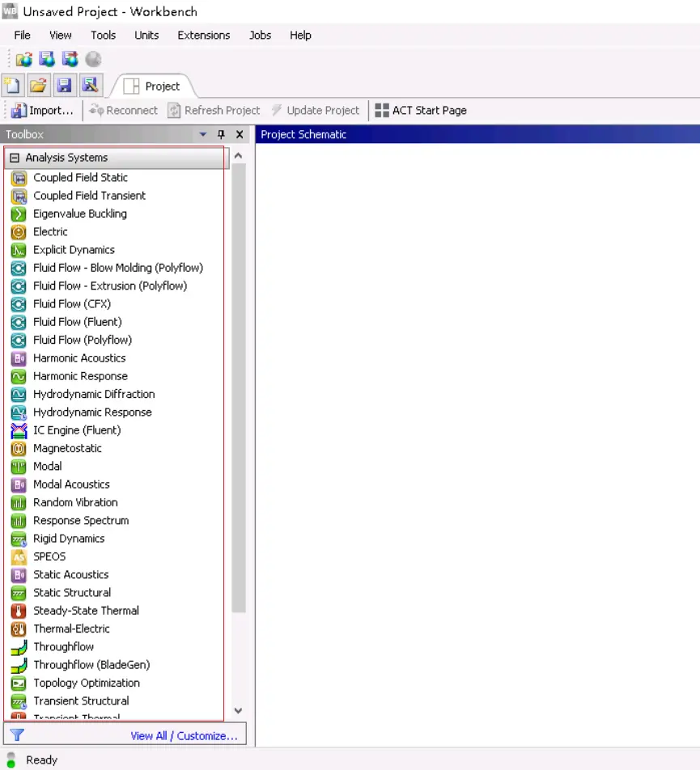Click the Magnetostatic icon
This screenshot has height=770, width=700.
coord(19,448)
